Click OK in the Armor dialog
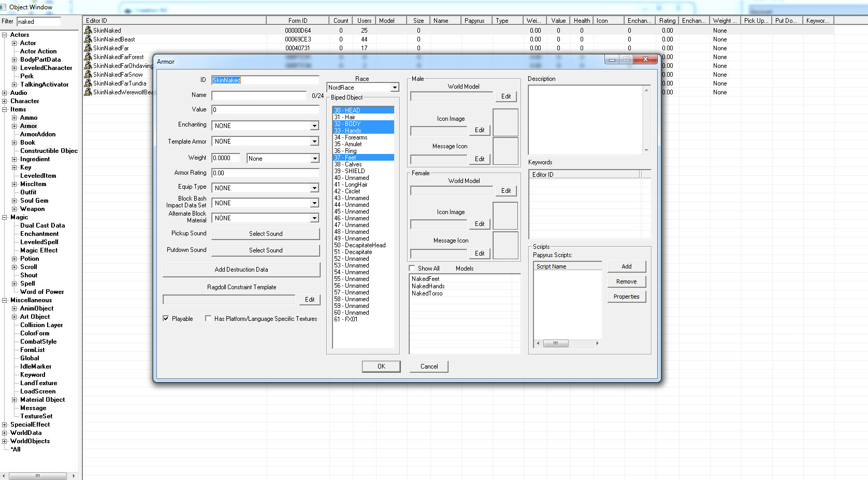The image size is (868, 480). 381,366
